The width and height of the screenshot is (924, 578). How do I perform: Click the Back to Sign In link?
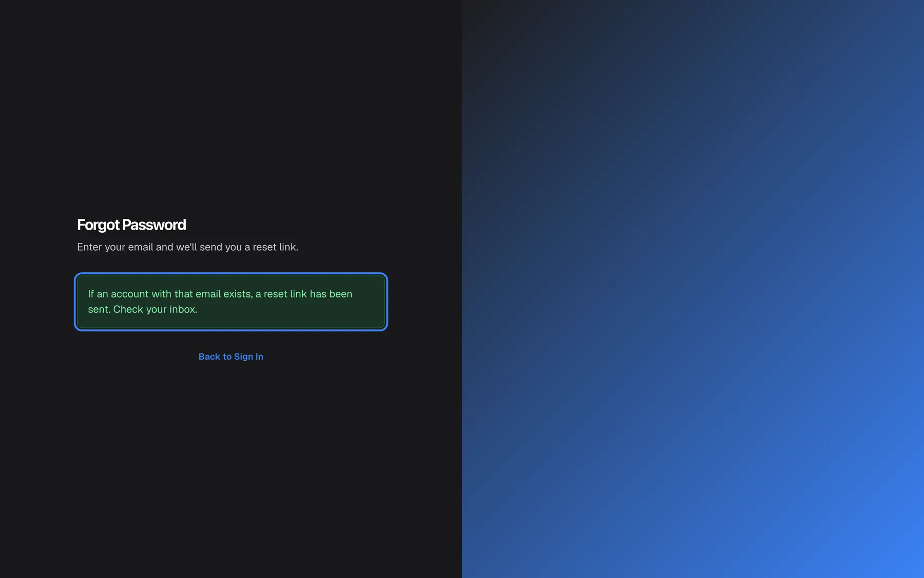click(x=230, y=357)
